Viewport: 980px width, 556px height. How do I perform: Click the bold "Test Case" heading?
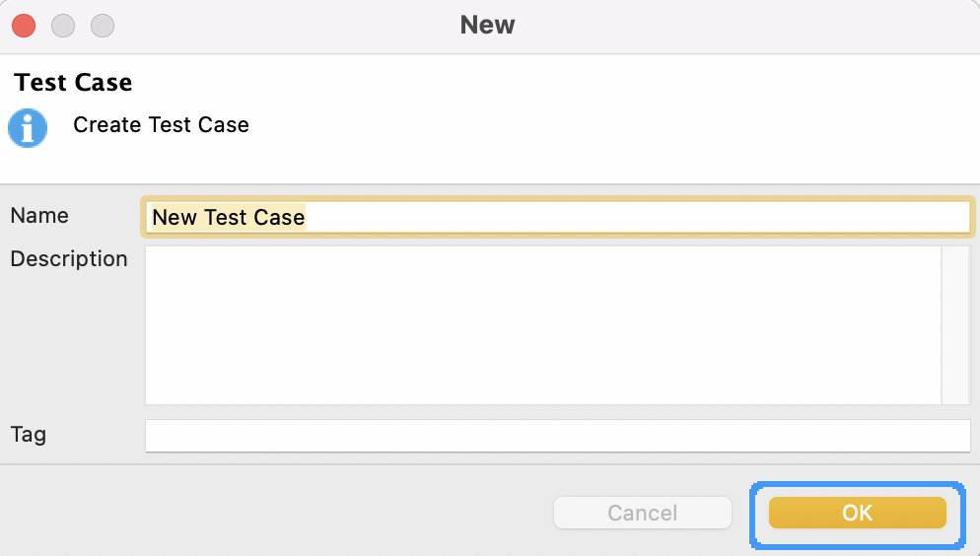click(x=73, y=83)
